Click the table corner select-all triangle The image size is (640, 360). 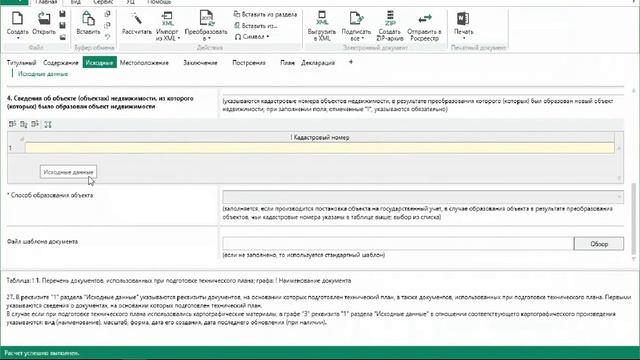[x=22, y=138]
